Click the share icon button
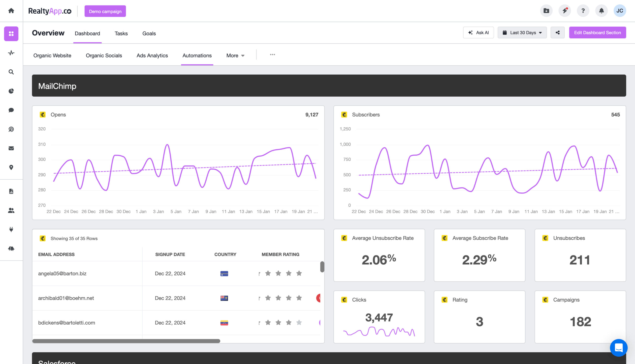This screenshot has width=635, height=364. click(x=558, y=32)
